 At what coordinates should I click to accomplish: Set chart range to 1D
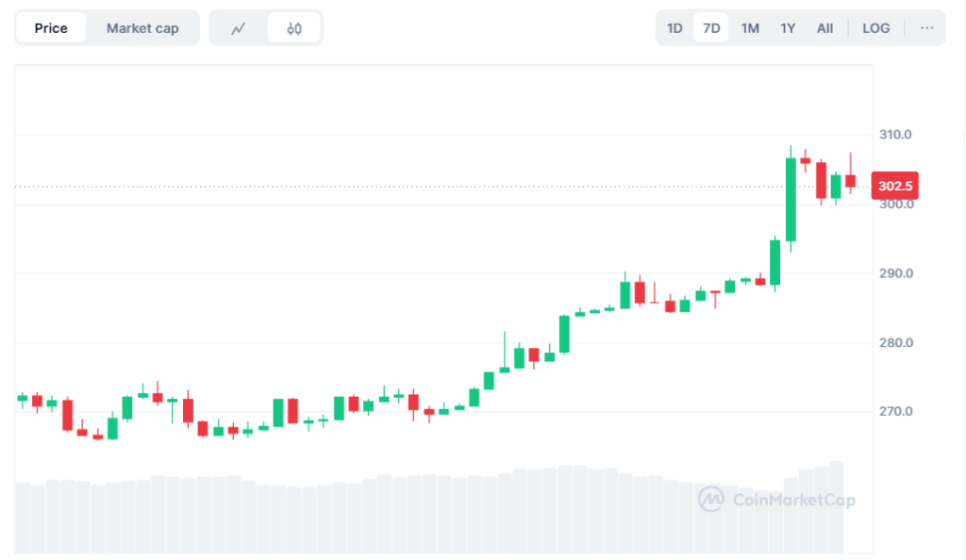click(x=675, y=28)
